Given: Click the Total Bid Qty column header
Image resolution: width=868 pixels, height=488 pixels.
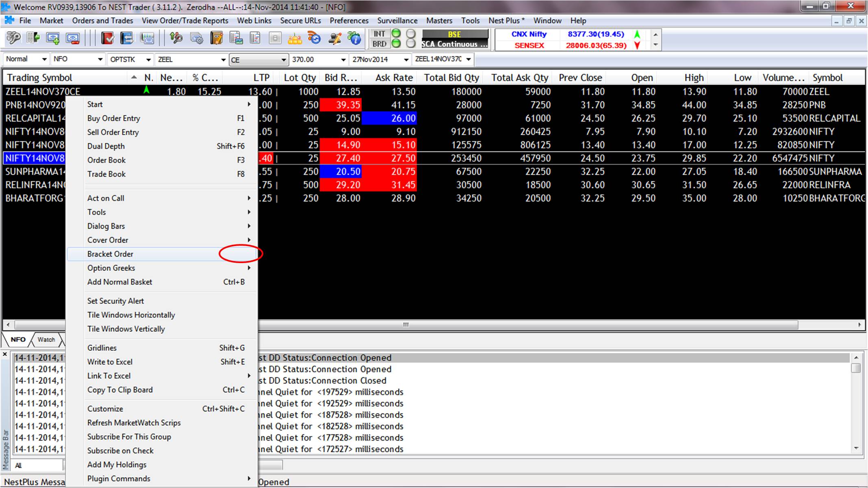Looking at the screenshot, I should (x=451, y=78).
